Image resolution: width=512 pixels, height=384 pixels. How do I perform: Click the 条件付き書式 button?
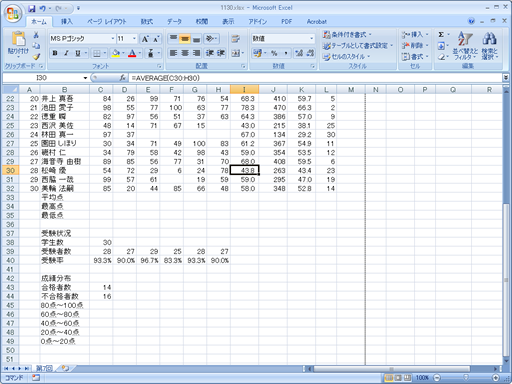347,34
